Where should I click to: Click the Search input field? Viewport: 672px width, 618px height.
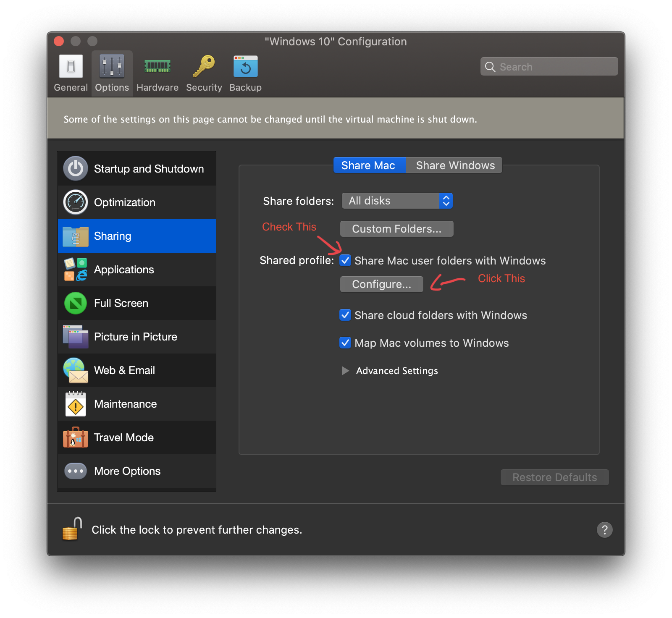549,67
